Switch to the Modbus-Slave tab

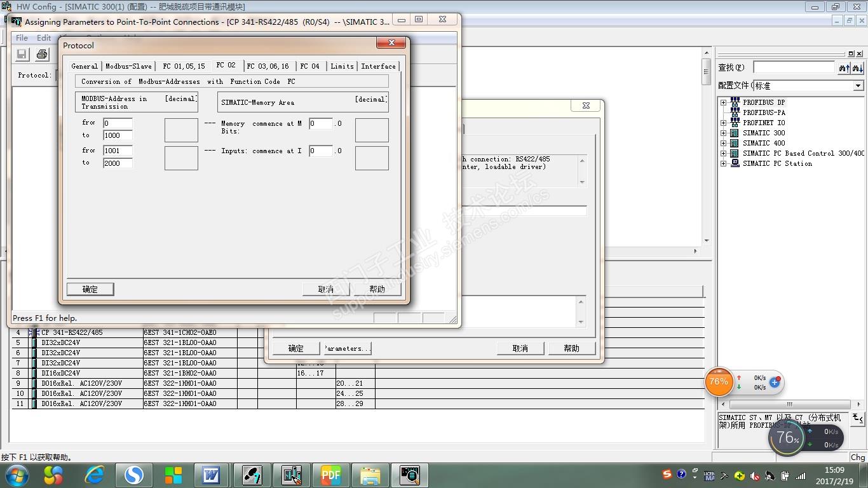(128, 66)
